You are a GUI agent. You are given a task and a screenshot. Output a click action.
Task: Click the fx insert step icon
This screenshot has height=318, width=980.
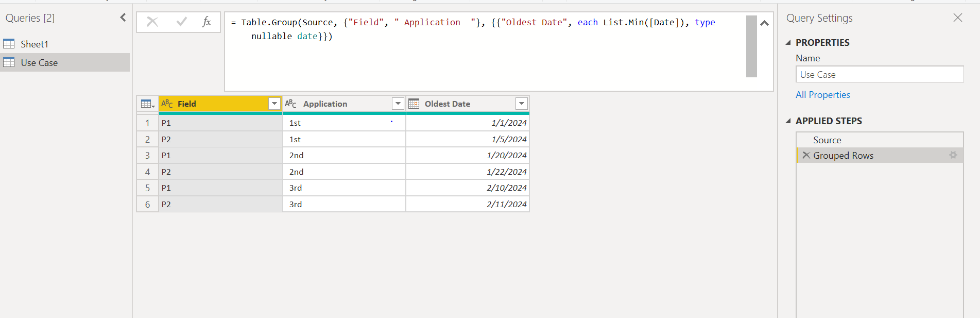[x=207, y=22]
